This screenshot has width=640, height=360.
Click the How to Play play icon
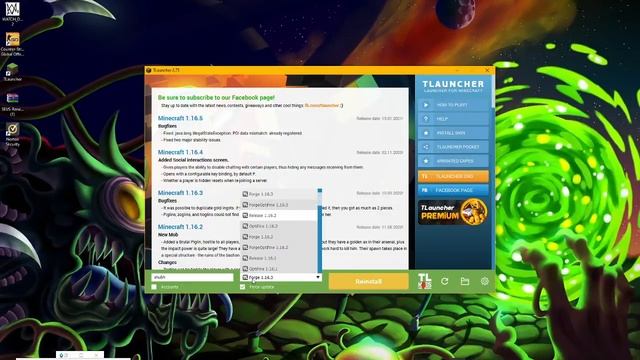(x=426, y=105)
